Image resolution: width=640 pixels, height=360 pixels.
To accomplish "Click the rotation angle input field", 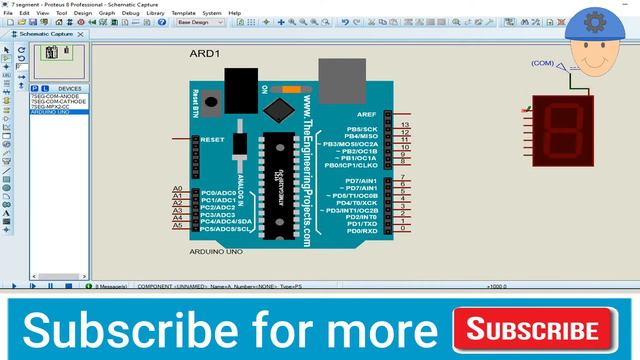I will [22, 67].
